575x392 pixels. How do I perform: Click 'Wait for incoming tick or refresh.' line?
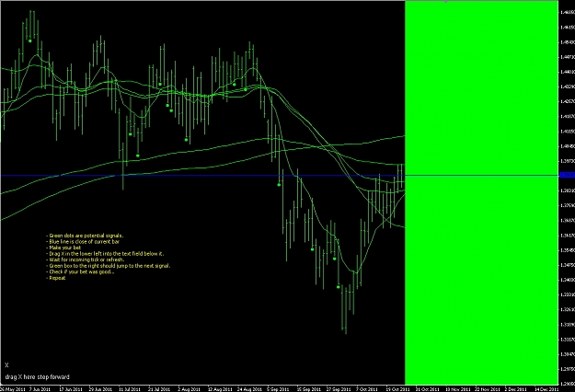tap(85, 259)
